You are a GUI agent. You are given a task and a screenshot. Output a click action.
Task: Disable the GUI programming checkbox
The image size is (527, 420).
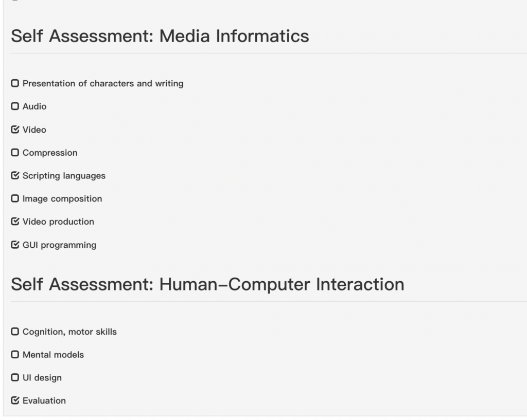pos(15,245)
